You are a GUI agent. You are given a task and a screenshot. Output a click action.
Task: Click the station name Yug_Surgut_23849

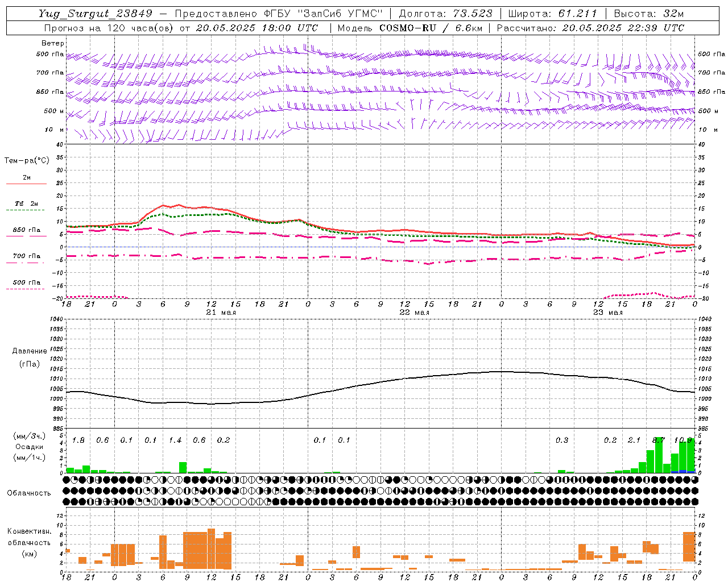click(x=95, y=14)
